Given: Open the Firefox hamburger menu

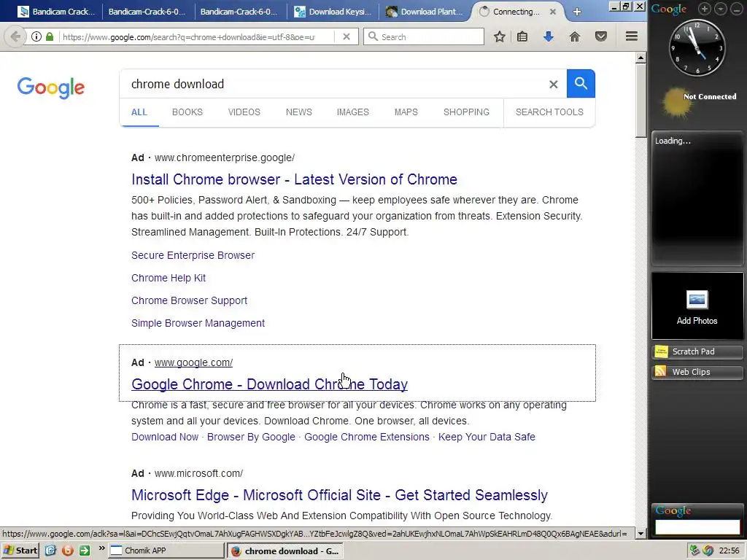Looking at the screenshot, I should 632,36.
